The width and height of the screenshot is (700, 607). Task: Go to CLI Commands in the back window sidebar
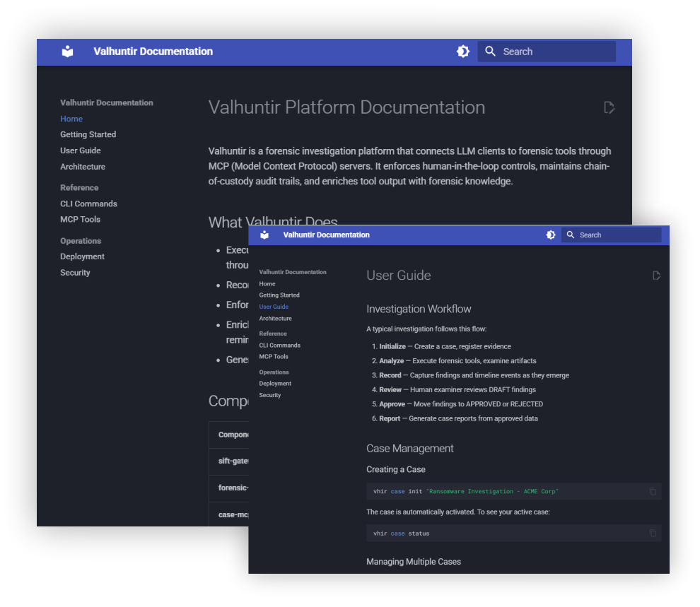pos(88,204)
